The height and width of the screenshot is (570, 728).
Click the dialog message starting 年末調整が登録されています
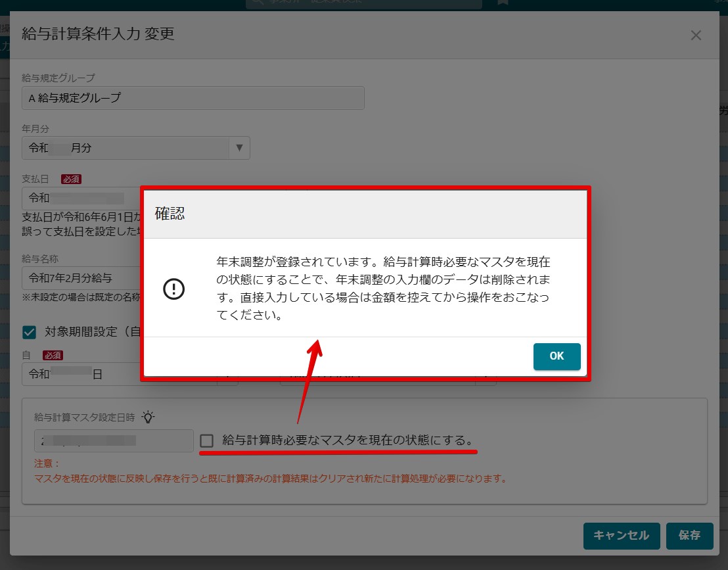point(383,289)
